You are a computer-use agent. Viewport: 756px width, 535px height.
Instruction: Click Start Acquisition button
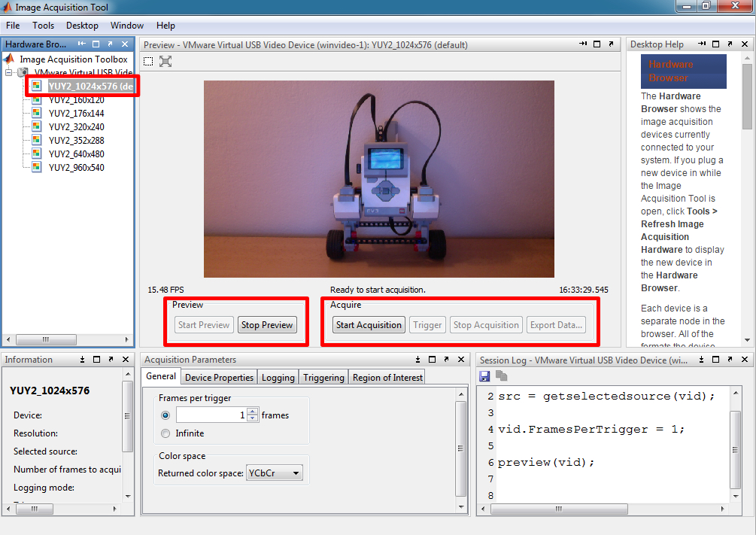click(x=369, y=324)
